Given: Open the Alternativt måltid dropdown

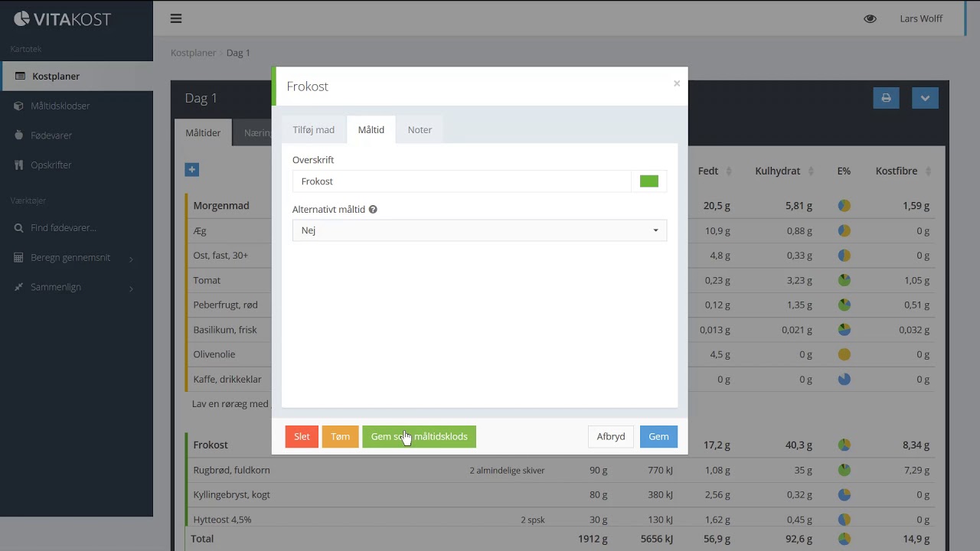Looking at the screenshot, I should point(479,230).
